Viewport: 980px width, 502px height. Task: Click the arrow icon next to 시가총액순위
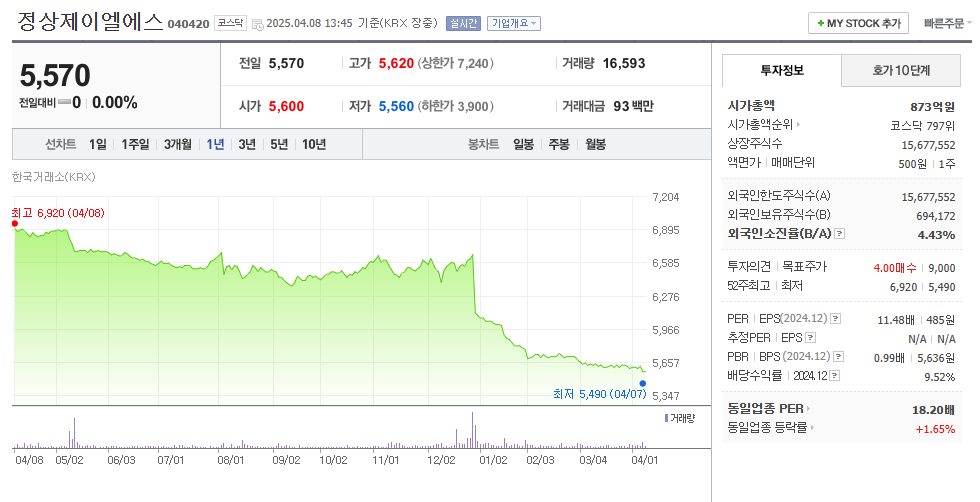pos(798,125)
